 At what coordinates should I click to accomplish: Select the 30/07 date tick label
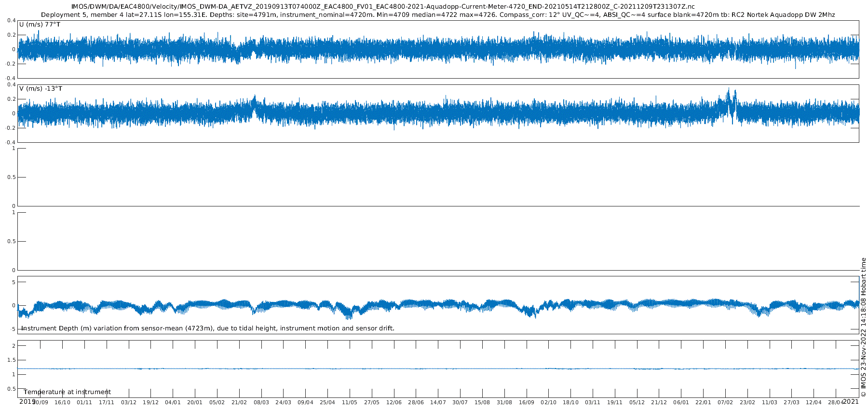[460, 402]
